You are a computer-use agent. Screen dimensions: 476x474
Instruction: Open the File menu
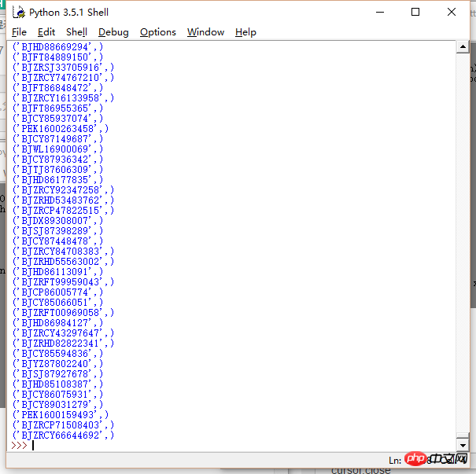point(19,32)
